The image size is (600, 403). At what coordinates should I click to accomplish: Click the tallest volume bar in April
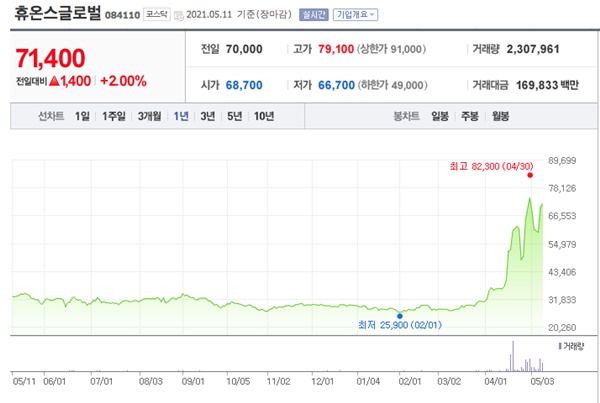point(513,356)
